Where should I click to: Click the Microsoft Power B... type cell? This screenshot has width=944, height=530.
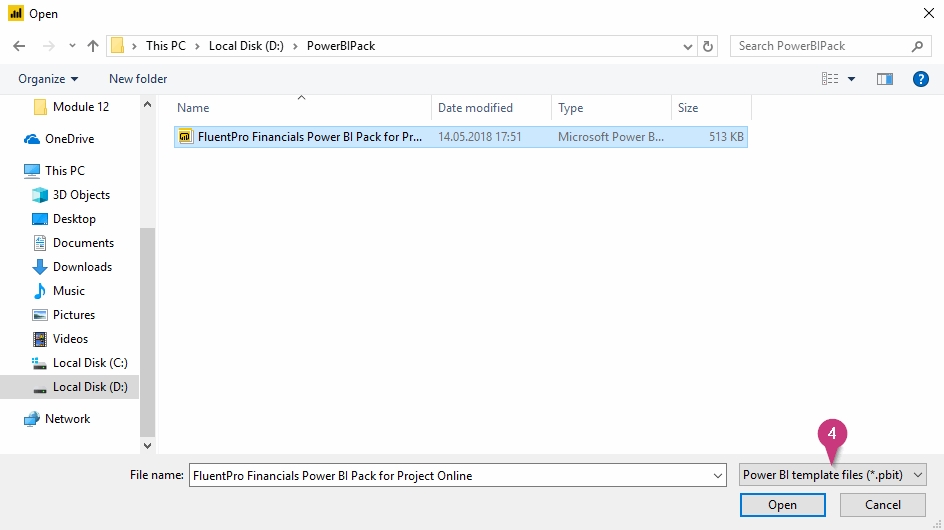click(x=610, y=137)
